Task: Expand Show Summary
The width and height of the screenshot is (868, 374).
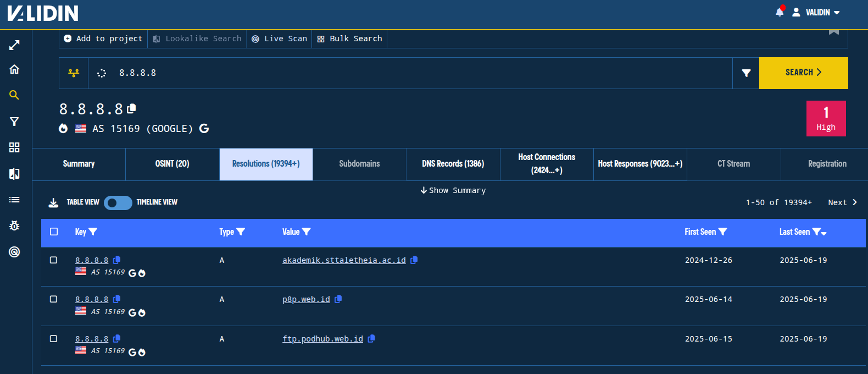Action: [453, 190]
